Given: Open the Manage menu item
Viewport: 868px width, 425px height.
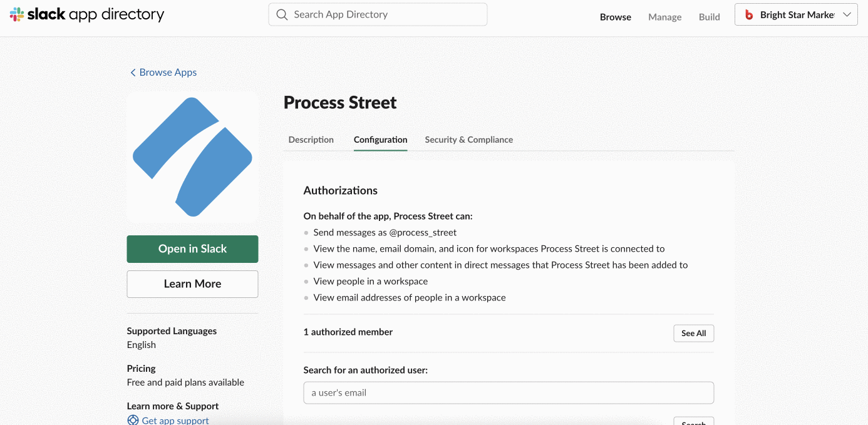Looking at the screenshot, I should pos(664,17).
